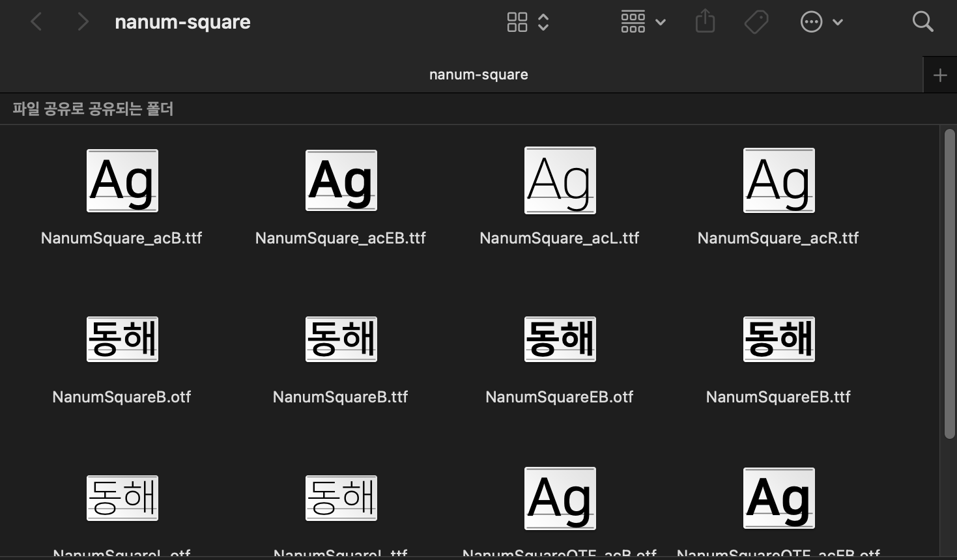Screen dimensions: 957x560
Task: Click the 파일 공유로 공유되는 폴더 banner
Action: (x=93, y=109)
